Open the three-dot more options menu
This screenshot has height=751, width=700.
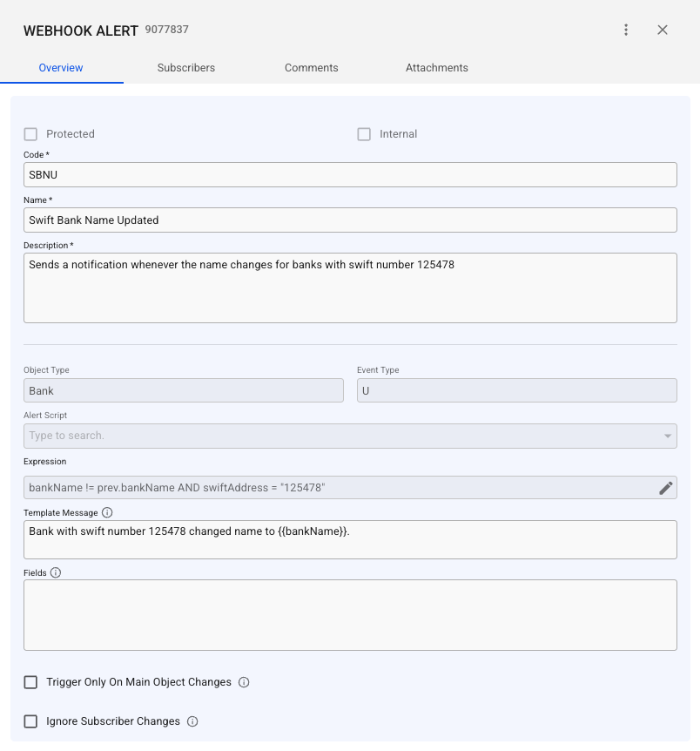click(626, 30)
